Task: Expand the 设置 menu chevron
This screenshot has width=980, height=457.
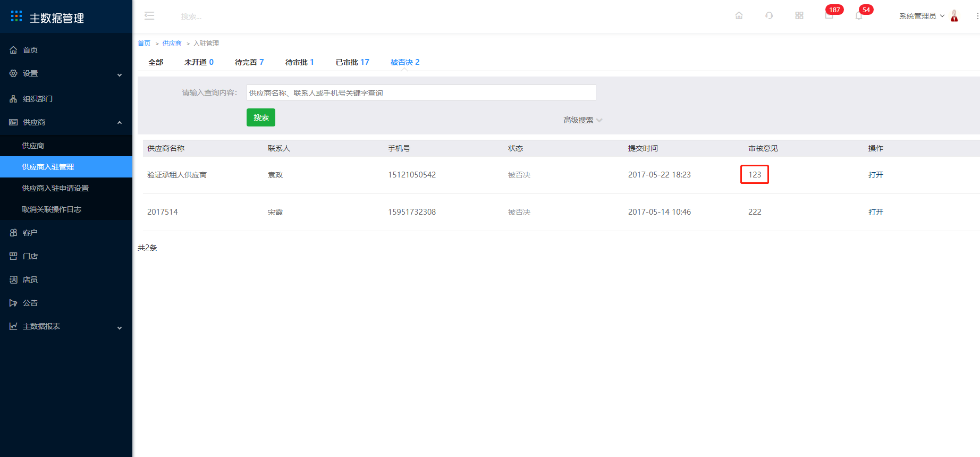Action: 120,75
